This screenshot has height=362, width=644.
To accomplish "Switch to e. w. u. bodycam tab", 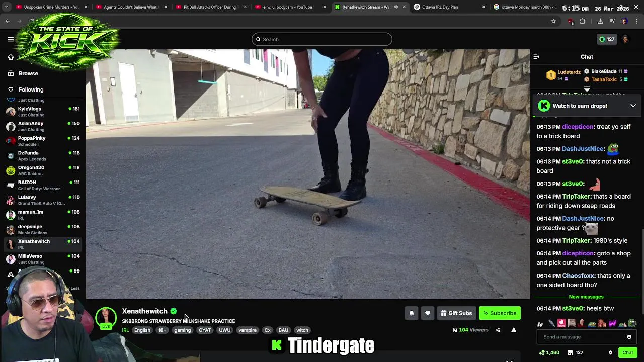I will [290, 7].
